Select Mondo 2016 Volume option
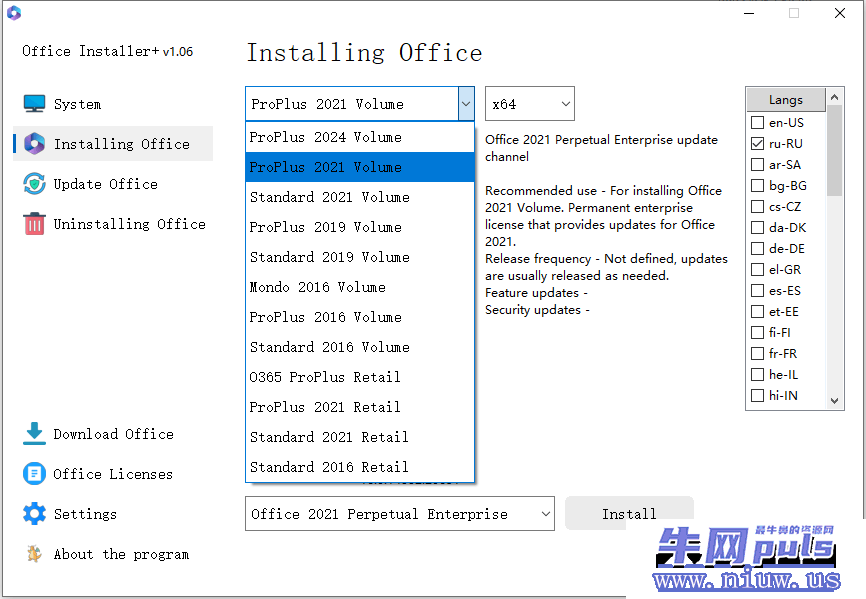The image size is (866, 599). pos(360,287)
